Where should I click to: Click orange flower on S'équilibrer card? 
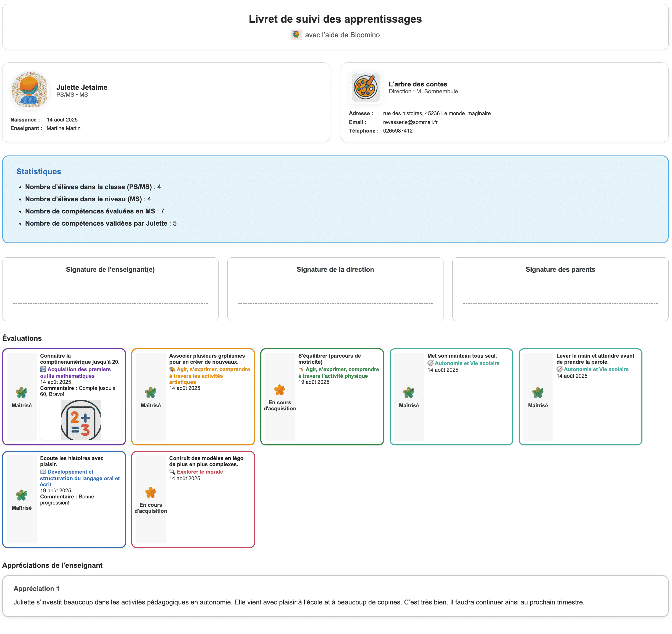point(279,390)
